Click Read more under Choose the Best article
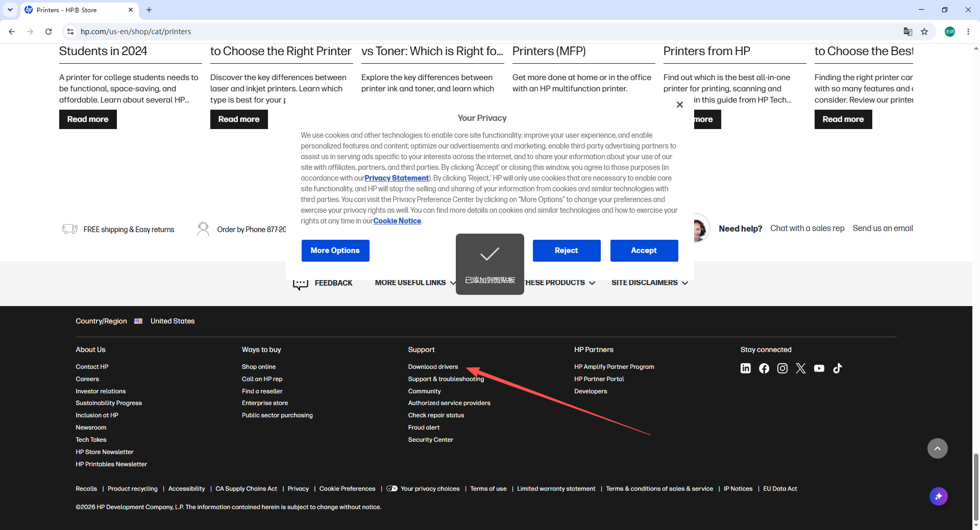 pos(843,119)
